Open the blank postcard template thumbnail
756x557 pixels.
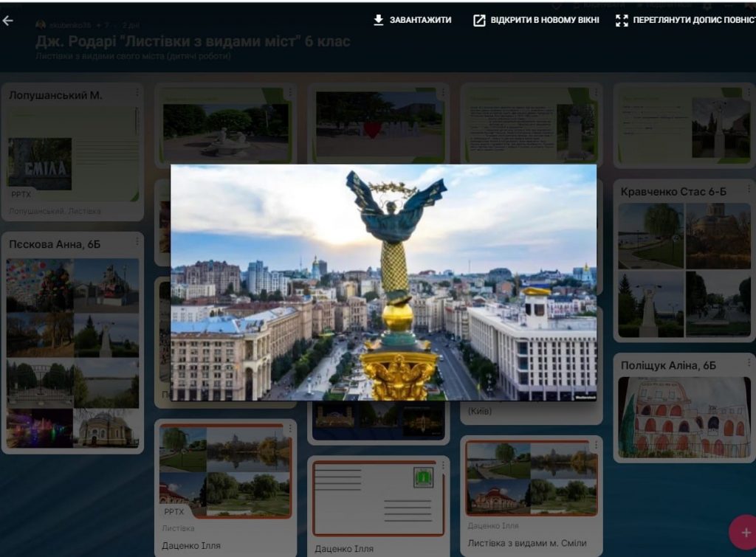379,498
